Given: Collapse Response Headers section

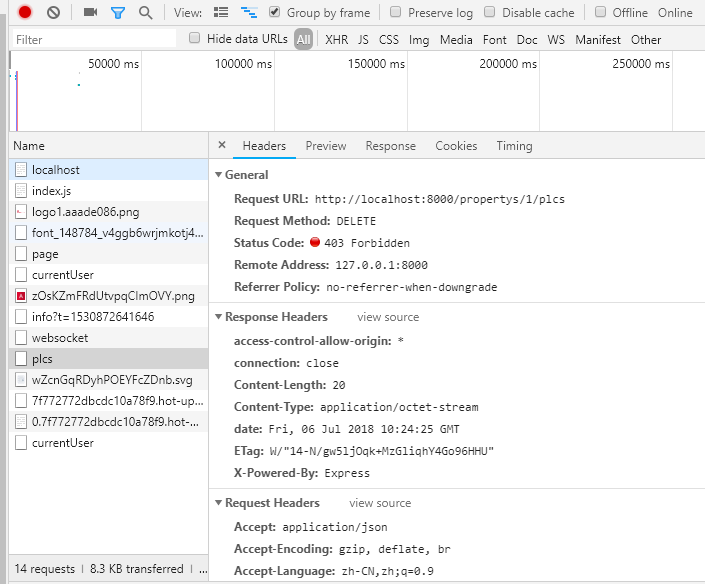Looking at the screenshot, I should 219,317.
